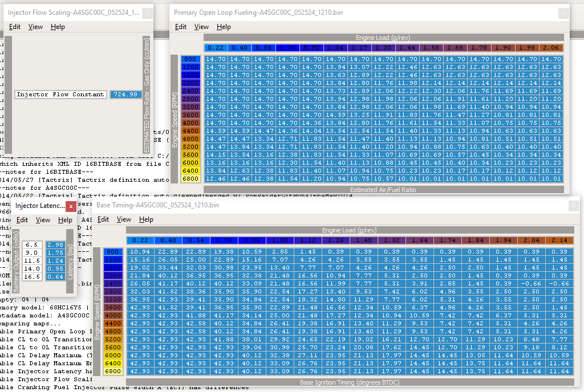Screen dimensions: 584x392
Task: Open Help menu in Base Timing window
Action: pyautogui.click(x=146, y=219)
